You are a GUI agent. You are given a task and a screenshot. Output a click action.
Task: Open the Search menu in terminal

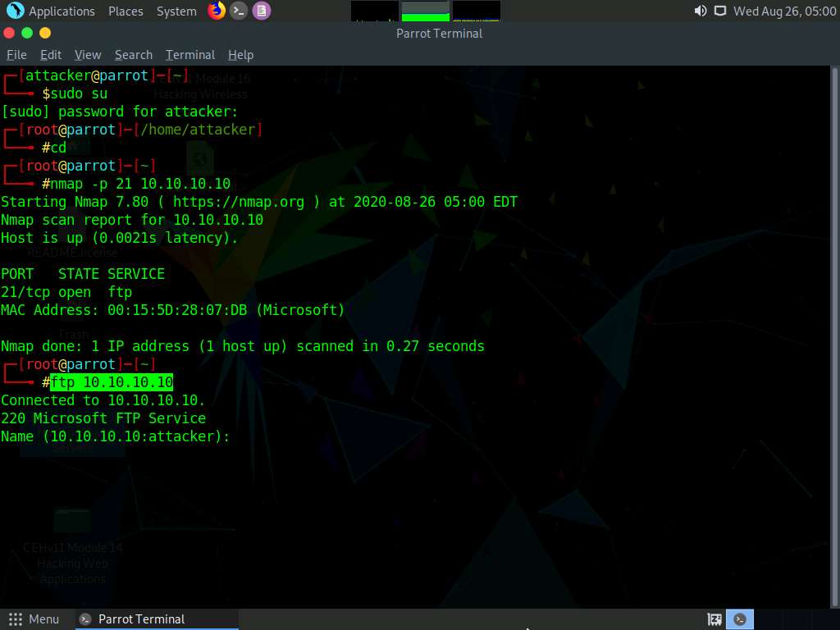click(x=134, y=55)
